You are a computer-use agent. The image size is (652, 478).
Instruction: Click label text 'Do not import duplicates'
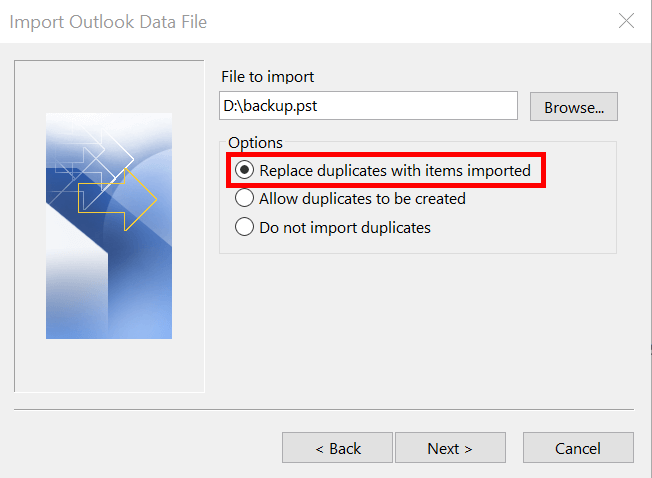345,228
